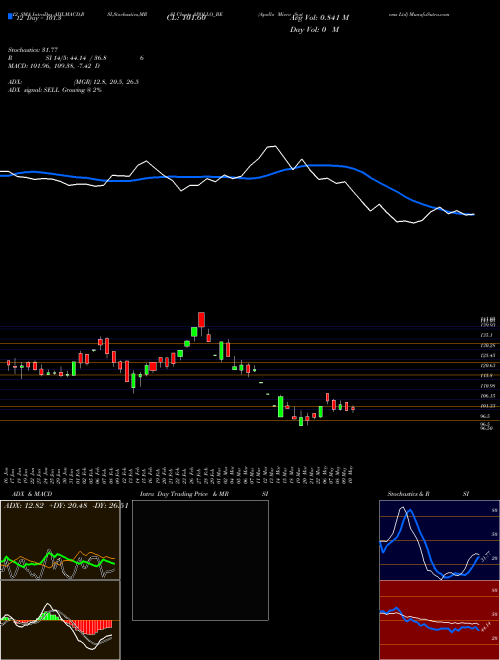
Task: Click the 'Intra Day Trading Price & MR' title
Action: (x=184, y=494)
